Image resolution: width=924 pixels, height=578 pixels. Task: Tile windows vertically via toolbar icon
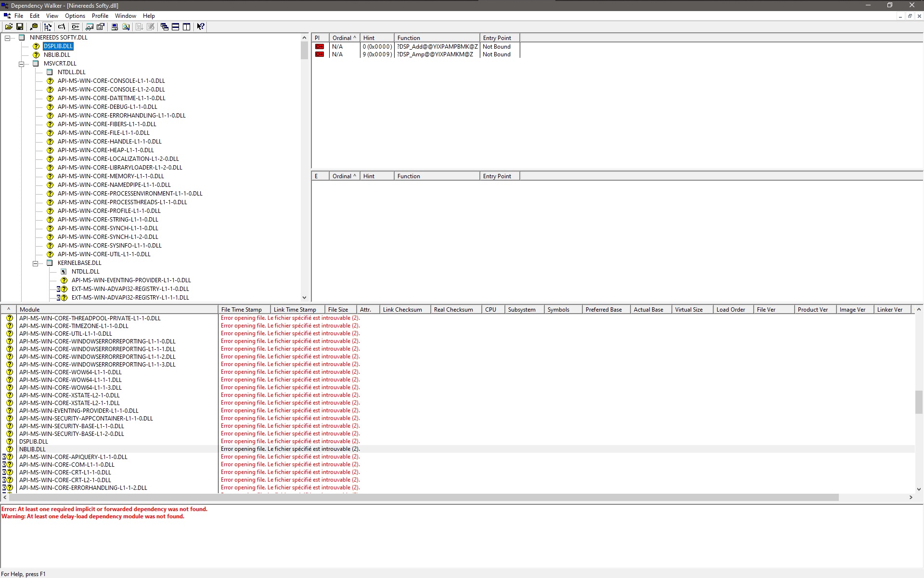(x=187, y=27)
